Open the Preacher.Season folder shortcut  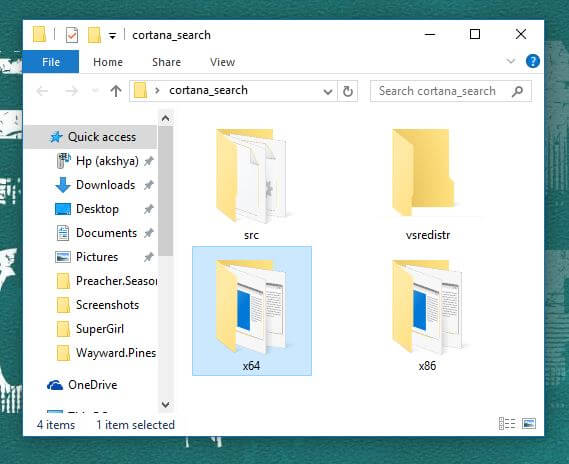pos(107,281)
